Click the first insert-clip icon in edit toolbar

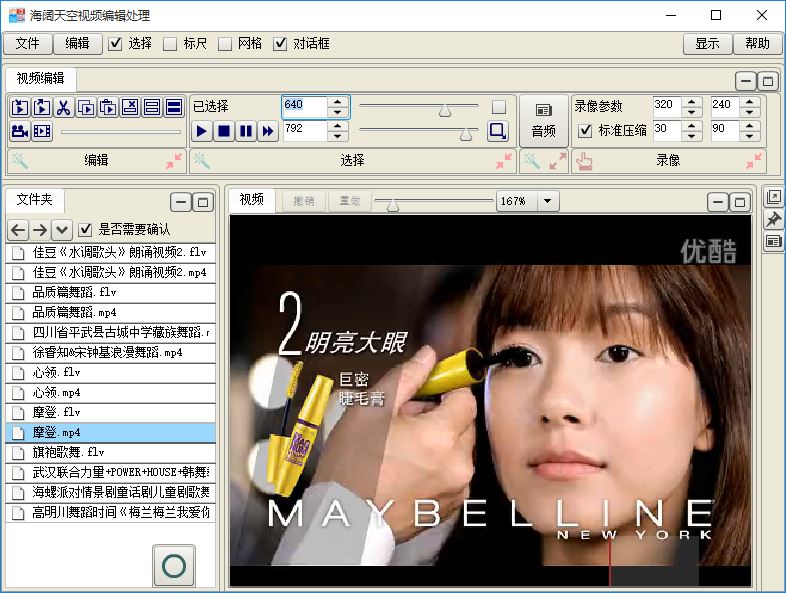click(20, 107)
